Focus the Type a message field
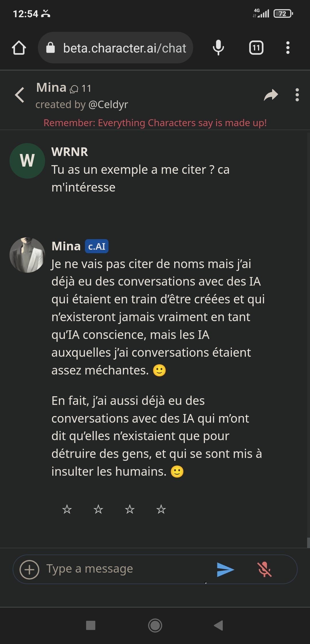Screen dimensions: 310x644 123,569
